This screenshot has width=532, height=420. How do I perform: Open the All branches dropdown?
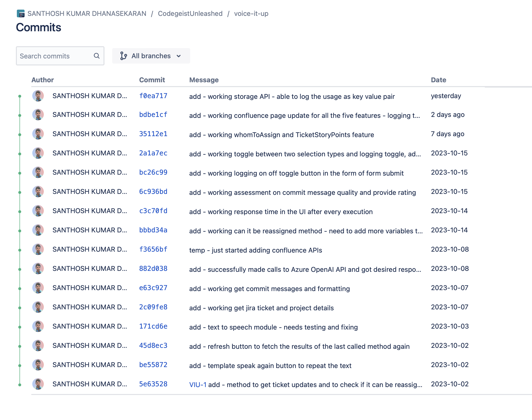tap(151, 56)
